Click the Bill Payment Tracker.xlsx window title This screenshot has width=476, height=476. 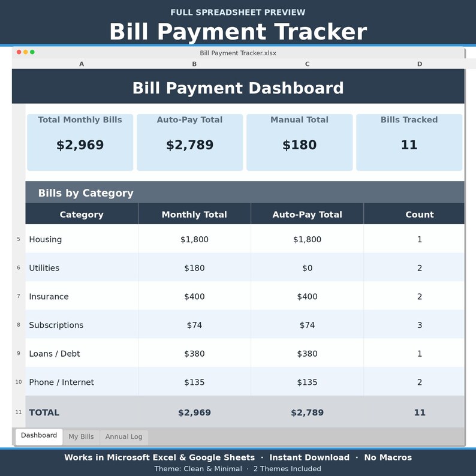[x=238, y=53]
